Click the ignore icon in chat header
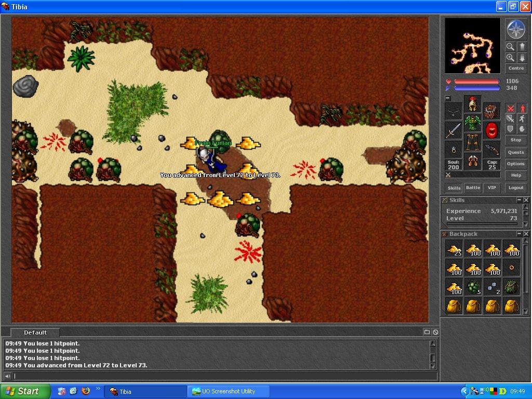 coord(436,332)
